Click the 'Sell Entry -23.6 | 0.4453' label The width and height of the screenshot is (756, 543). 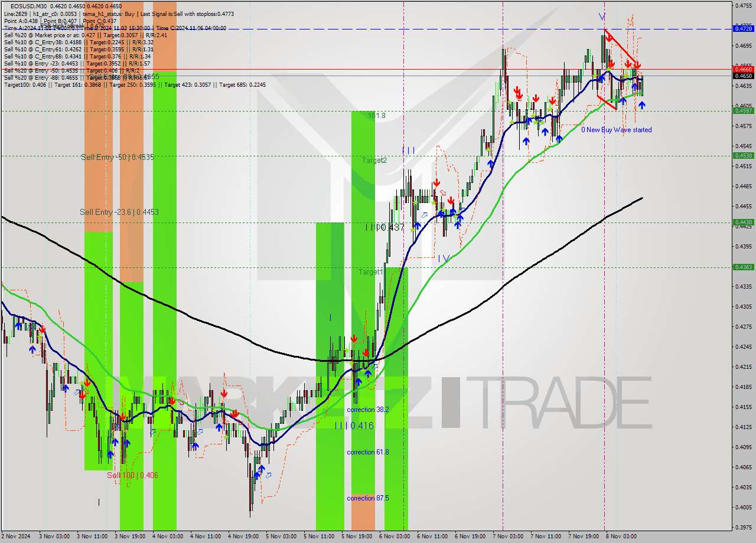pyautogui.click(x=119, y=212)
